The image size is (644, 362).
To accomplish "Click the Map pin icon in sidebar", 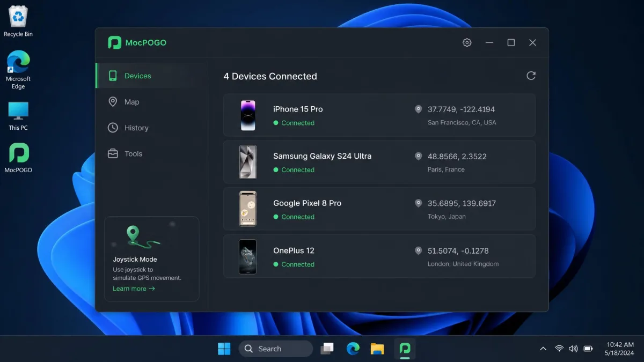I will tap(113, 102).
